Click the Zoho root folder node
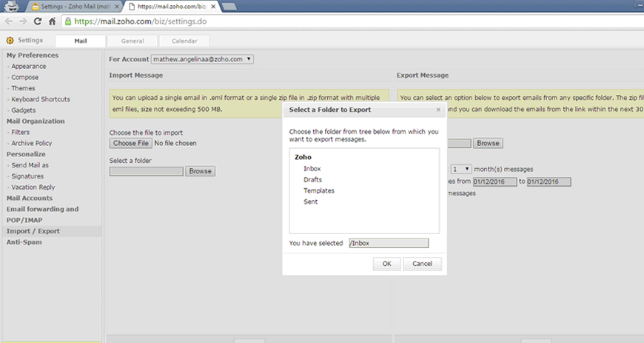The height and width of the screenshot is (343, 644). (303, 157)
